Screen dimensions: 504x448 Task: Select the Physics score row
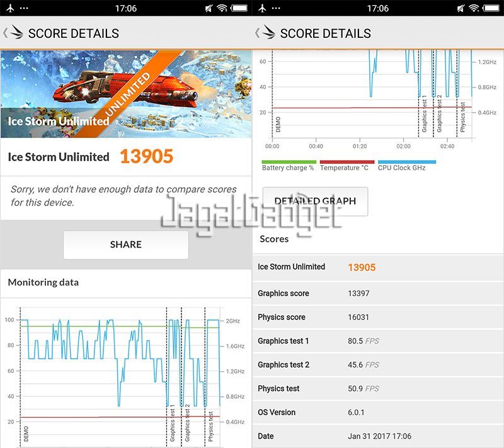pos(378,318)
